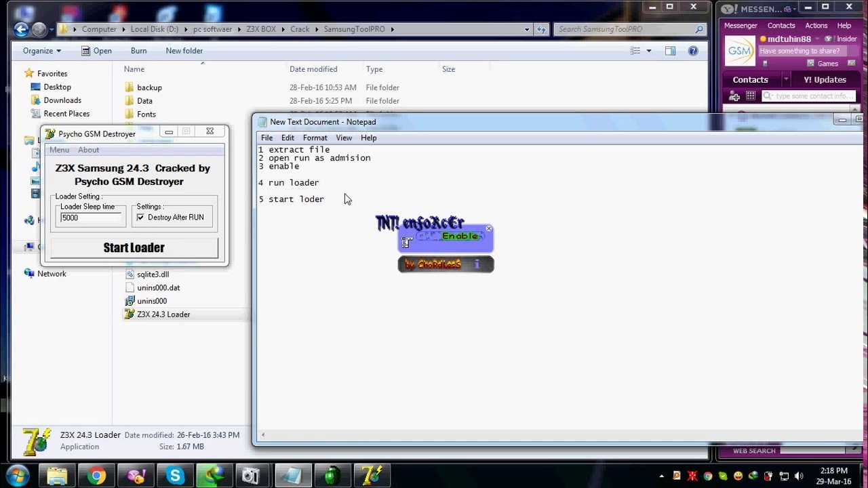Image resolution: width=868 pixels, height=488 pixels.
Task: Click the Start Loader button
Action: click(x=134, y=247)
